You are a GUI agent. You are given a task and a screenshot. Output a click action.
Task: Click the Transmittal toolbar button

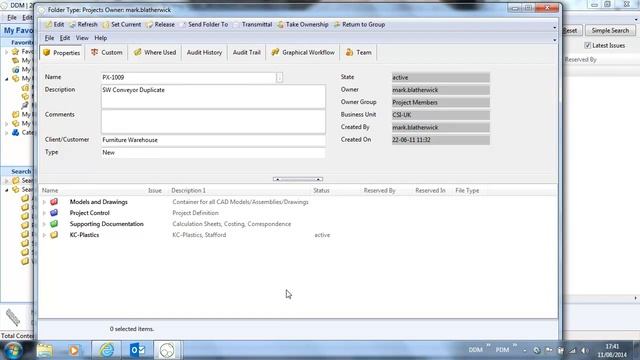(x=252, y=24)
